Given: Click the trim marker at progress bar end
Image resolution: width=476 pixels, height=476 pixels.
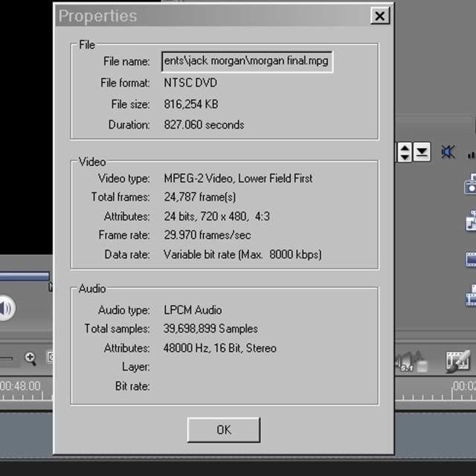Looking at the screenshot, I should click(51, 285).
